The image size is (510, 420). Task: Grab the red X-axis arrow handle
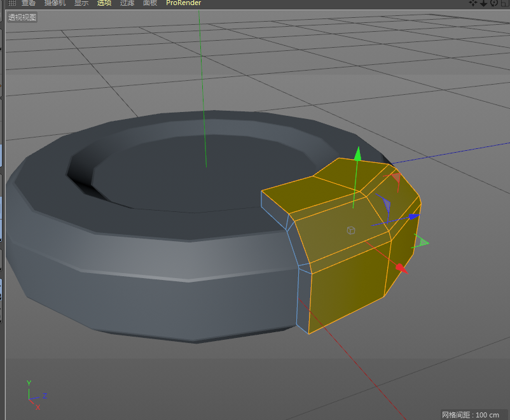401,269
